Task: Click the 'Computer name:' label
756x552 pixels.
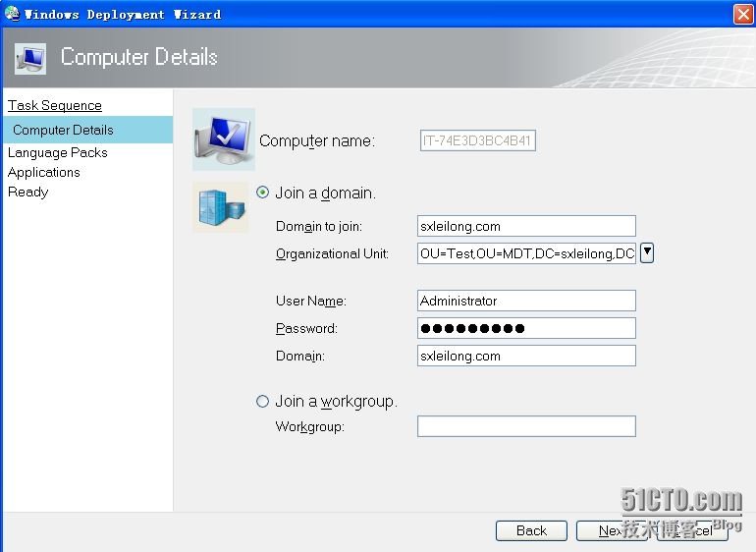Action: [317, 140]
